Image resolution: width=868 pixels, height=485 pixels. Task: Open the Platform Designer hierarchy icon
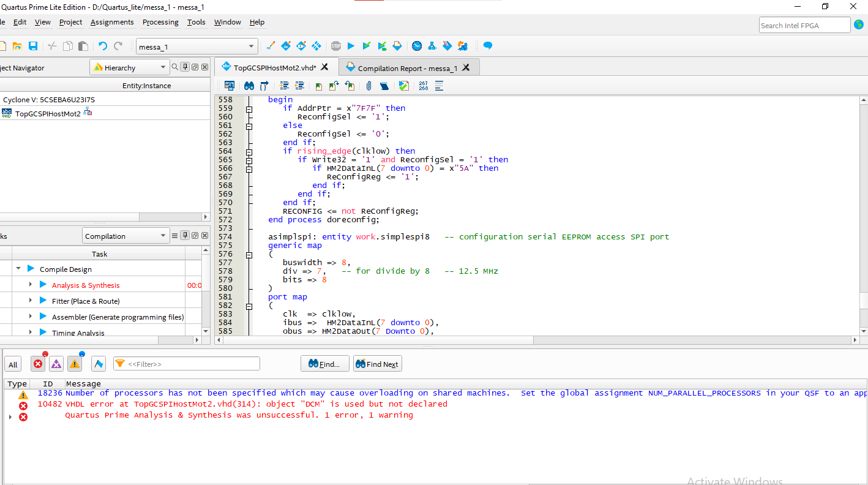(x=432, y=46)
